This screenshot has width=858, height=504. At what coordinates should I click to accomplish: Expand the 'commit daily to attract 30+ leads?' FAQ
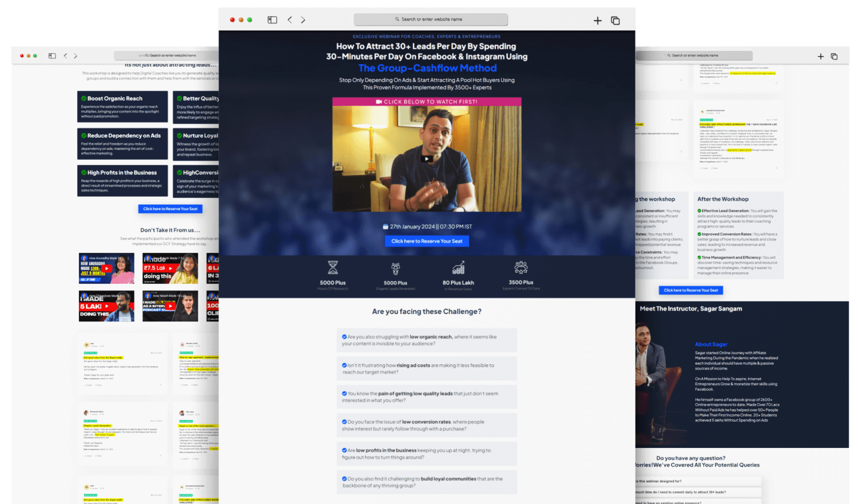(698, 492)
